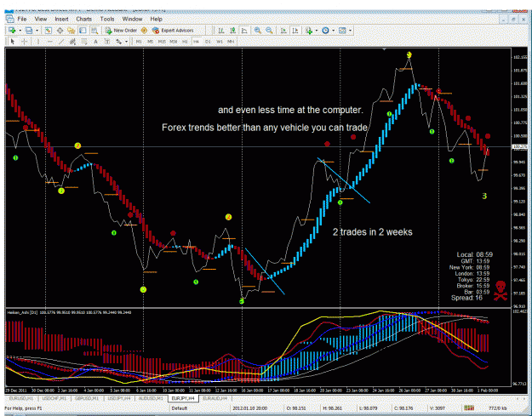Open the Charts menu
The image size is (532, 416).
(83, 19)
